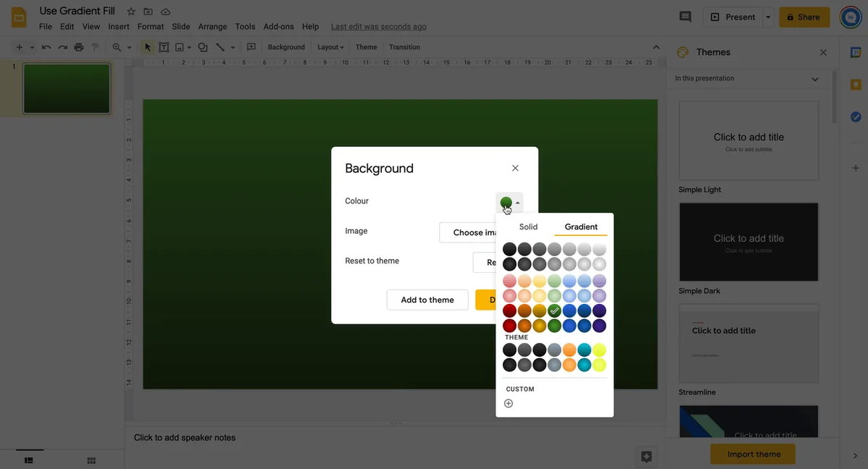Open Present options dropdown arrow
868x469 pixels.
768,17
